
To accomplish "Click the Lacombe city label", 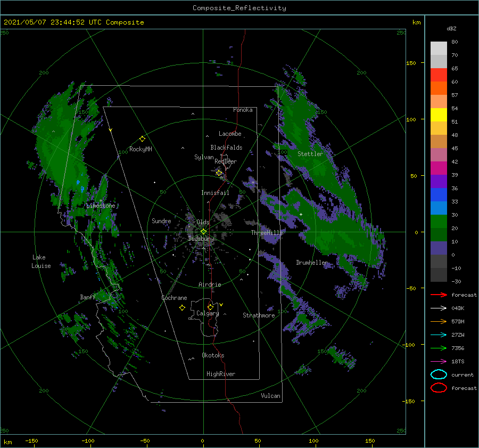I will [x=230, y=134].
